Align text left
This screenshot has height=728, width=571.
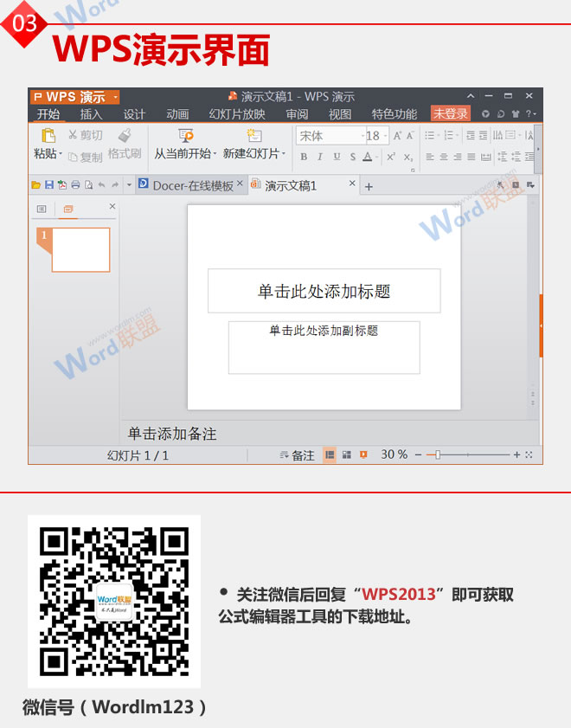tap(430, 157)
